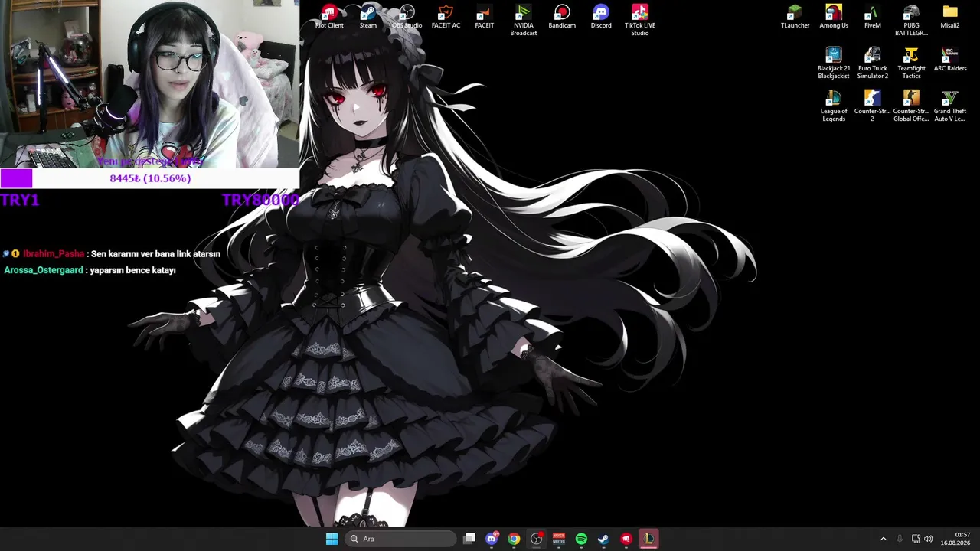Select the Misali2 folder on the desktop
This screenshot has height=551, width=980.
tap(950, 17)
